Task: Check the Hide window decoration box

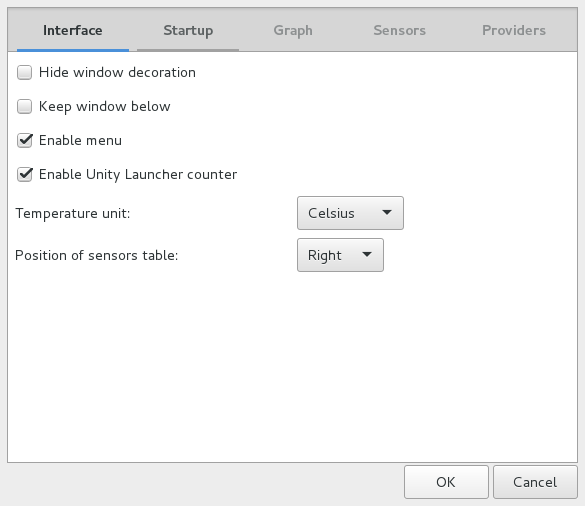Action: [x=25, y=72]
